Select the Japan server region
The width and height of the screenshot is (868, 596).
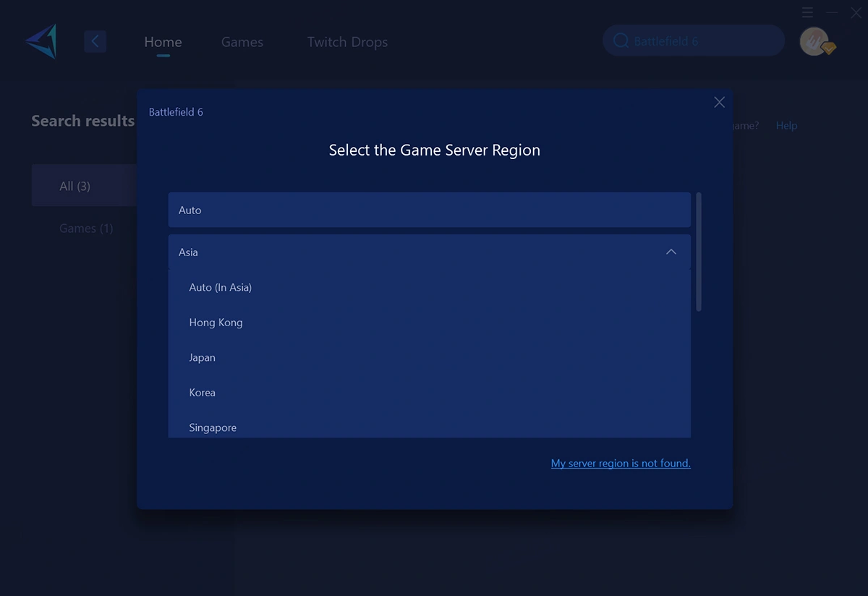(x=202, y=357)
